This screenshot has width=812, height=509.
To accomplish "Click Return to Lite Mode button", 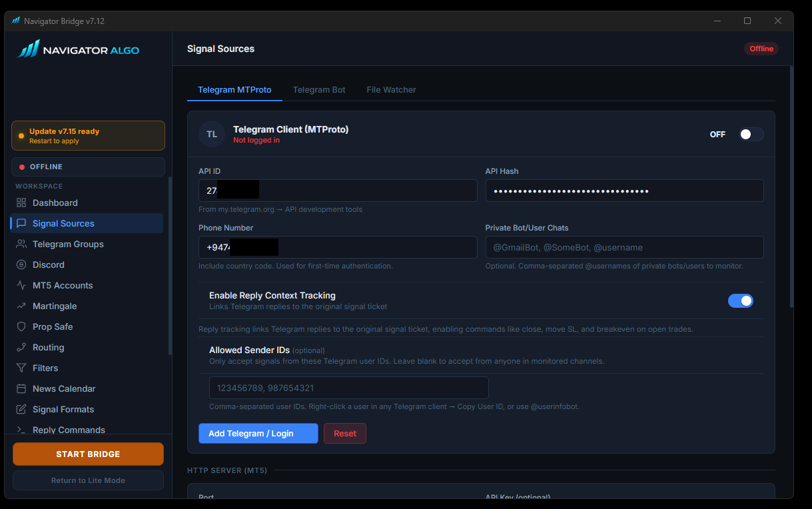I will coord(88,480).
